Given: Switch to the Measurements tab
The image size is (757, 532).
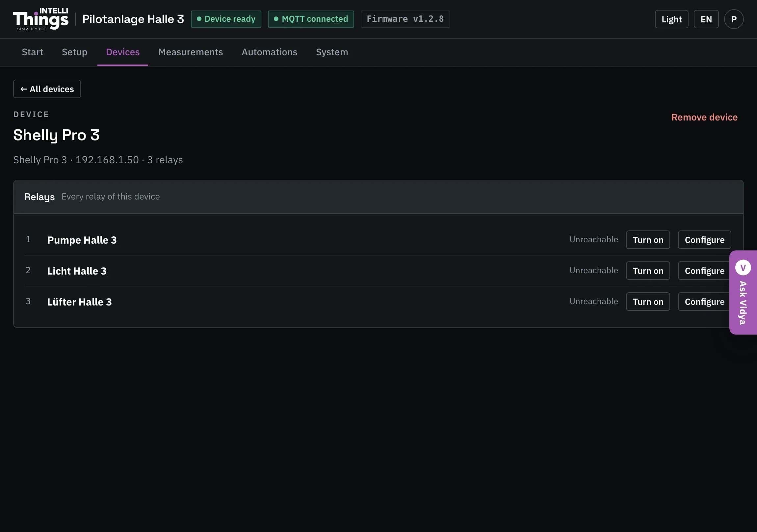Looking at the screenshot, I should pyautogui.click(x=191, y=52).
